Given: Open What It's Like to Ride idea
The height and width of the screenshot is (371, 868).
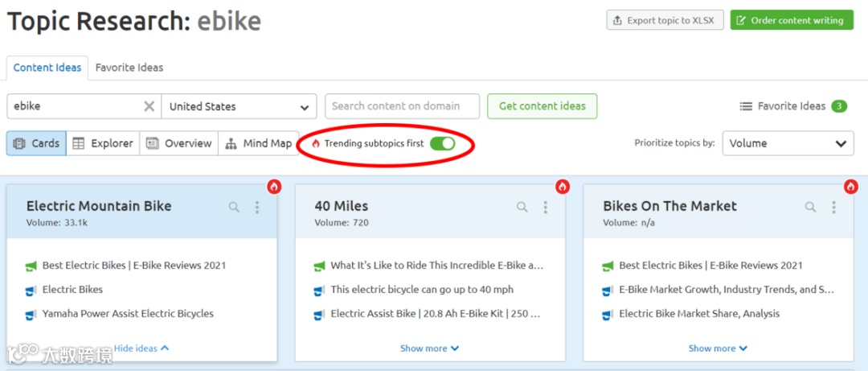Looking at the screenshot, I should pyautogui.click(x=437, y=265).
